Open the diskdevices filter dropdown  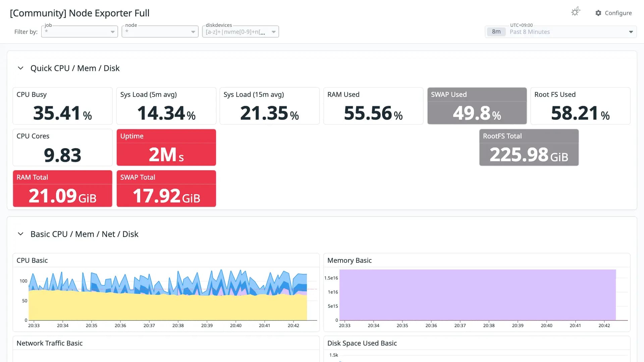click(x=240, y=32)
